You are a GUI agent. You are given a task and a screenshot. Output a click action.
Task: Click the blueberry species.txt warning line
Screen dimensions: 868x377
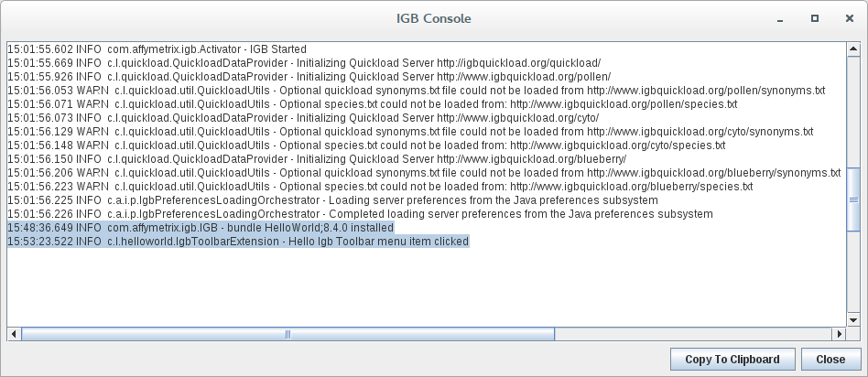pyautogui.click(x=380, y=186)
